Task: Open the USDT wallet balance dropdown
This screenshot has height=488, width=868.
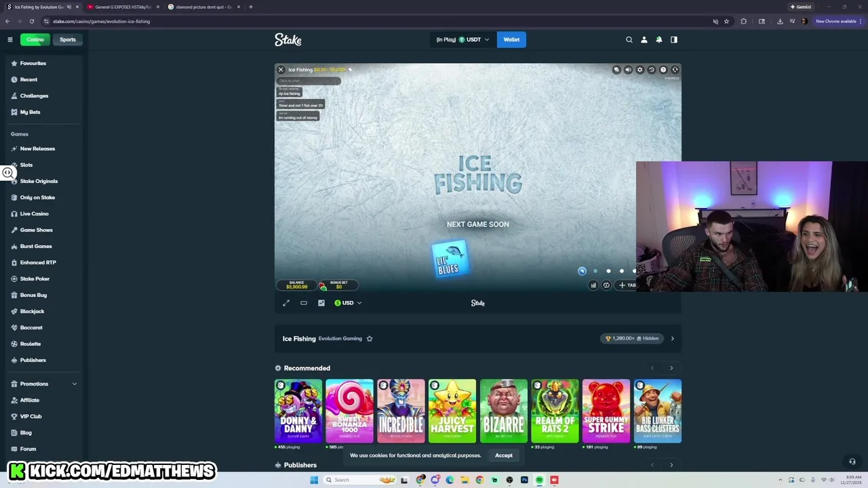Action: pyautogui.click(x=462, y=39)
